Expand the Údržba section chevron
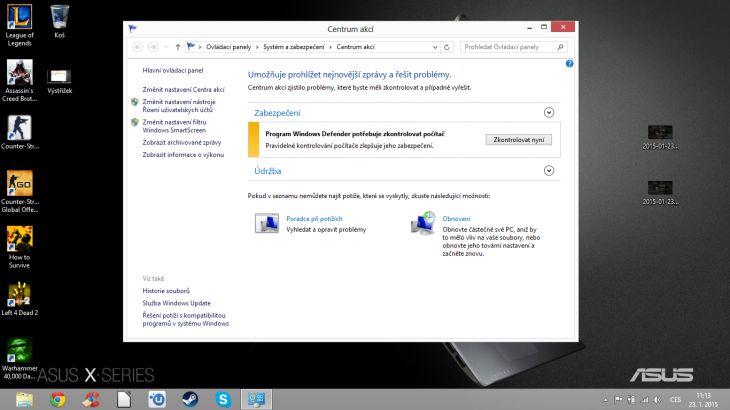 [x=549, y=171]
